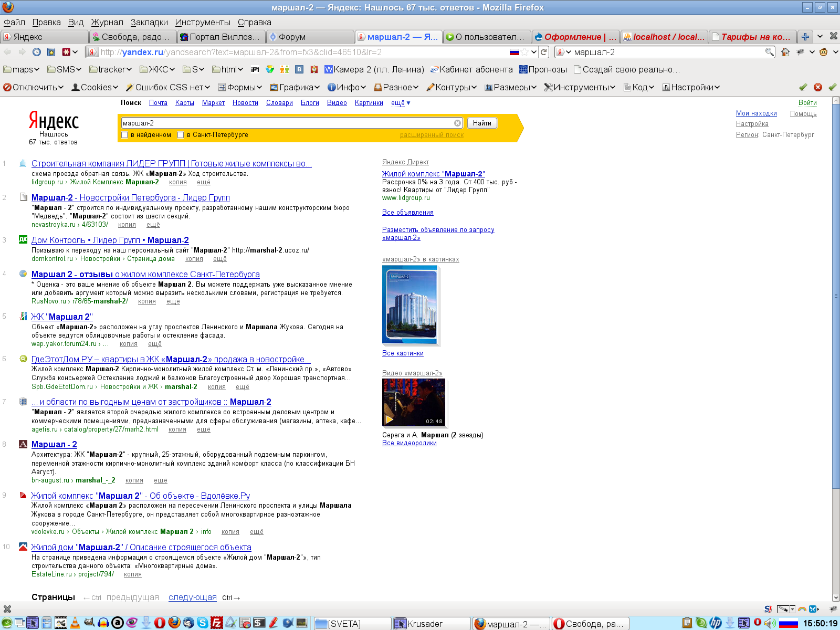Switch to [SVETA] window in taskbar

click(353, 623)
